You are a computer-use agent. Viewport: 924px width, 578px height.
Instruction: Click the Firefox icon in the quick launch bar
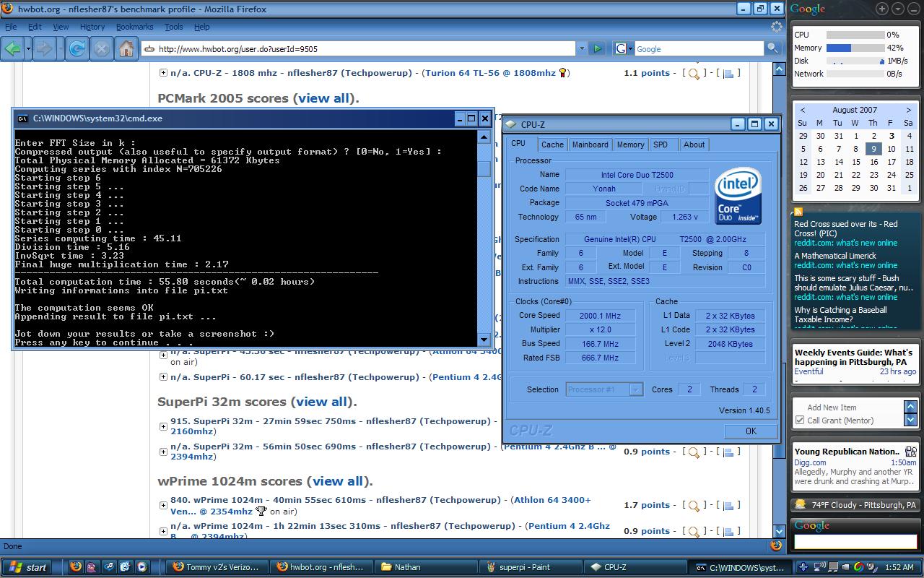[76, 567]
